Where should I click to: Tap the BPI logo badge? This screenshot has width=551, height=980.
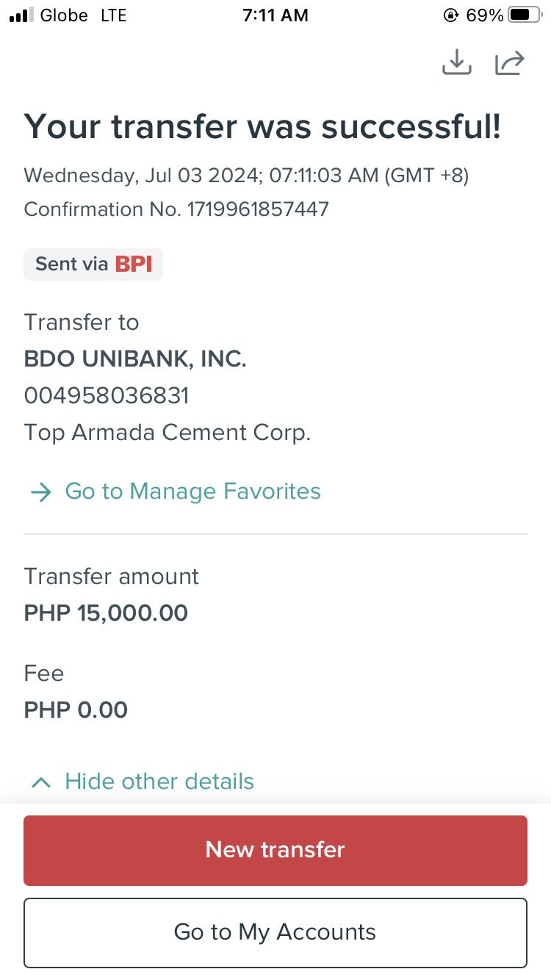click(134, 264)
